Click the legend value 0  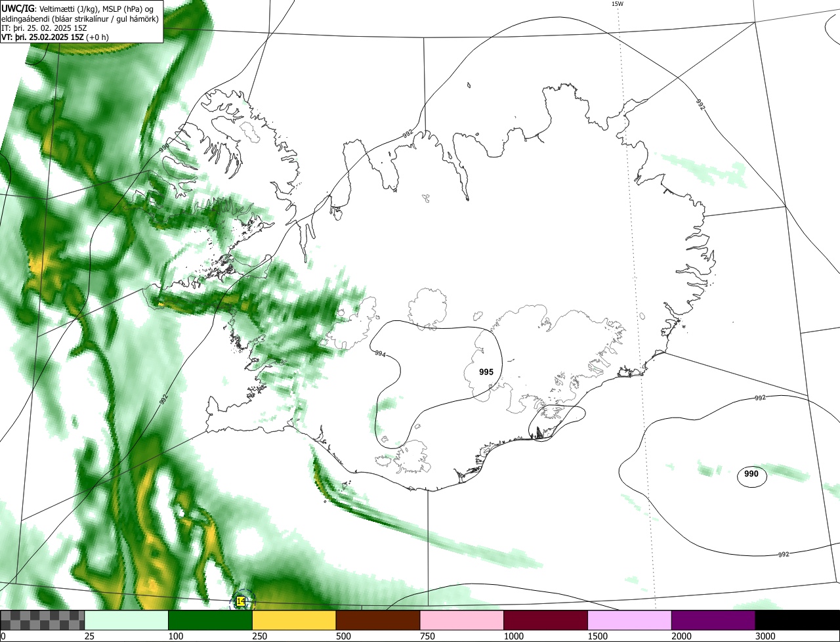(3, 636)
